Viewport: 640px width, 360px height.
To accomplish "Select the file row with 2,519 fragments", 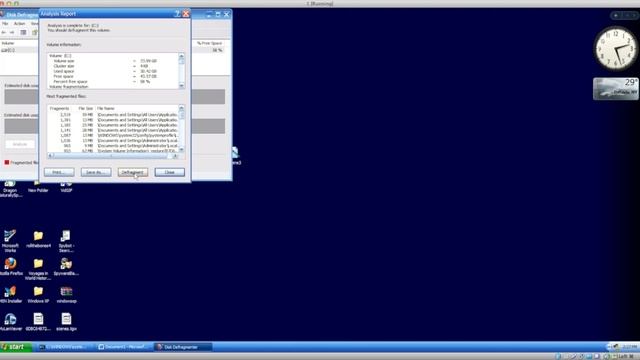I will pos(113,115).
